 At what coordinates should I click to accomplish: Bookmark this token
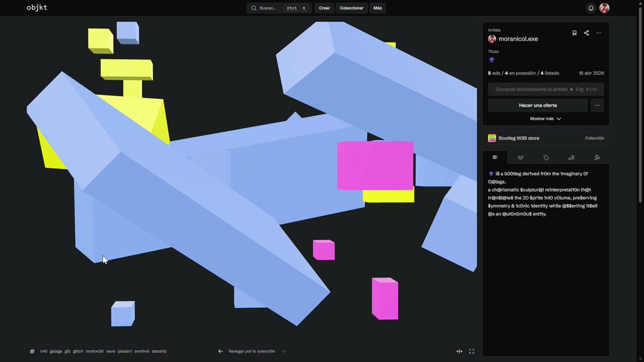click(x=574, y=33)
